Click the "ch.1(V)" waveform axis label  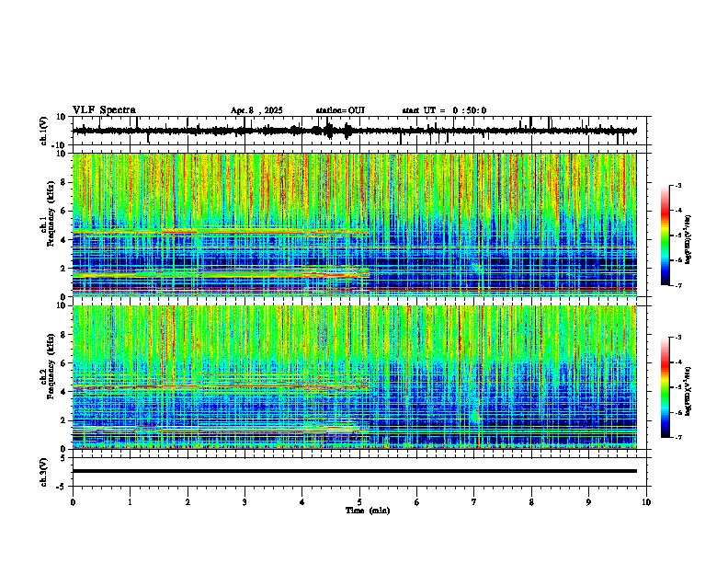pyautogui.click(x=44, y=131)
